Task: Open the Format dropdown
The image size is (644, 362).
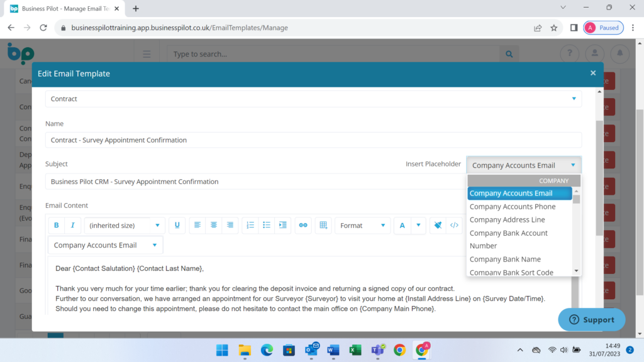Action: coord(362,226)
